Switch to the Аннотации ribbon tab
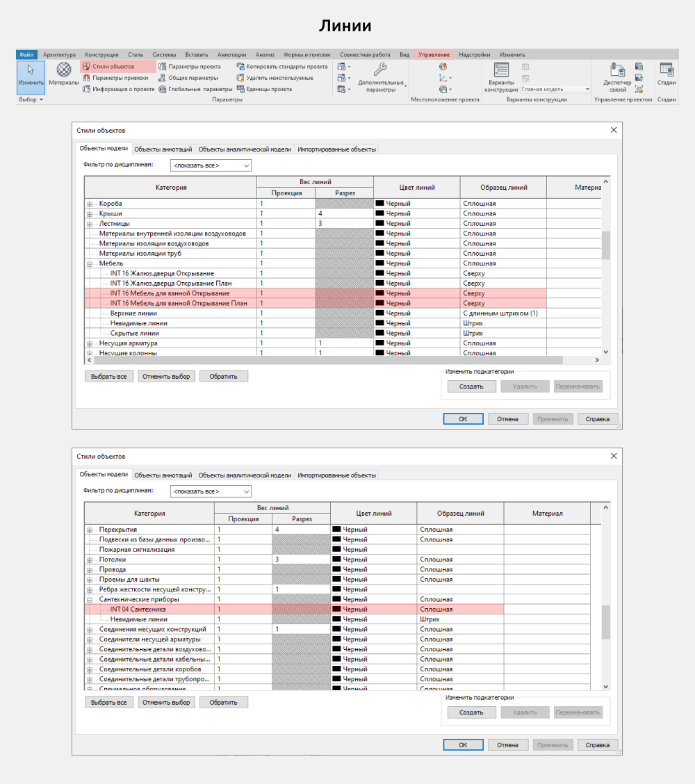Screen dimensions: 695x784 (231, 54)
